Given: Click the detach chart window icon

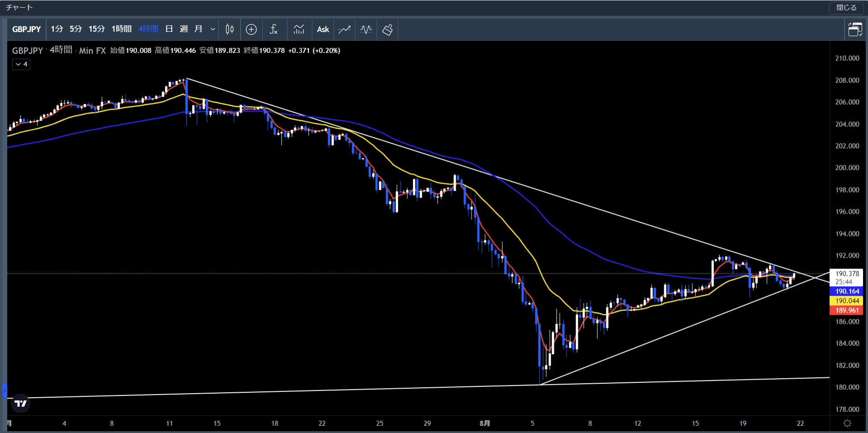Looking at the screenshot, I should click(x=855, y=29).
